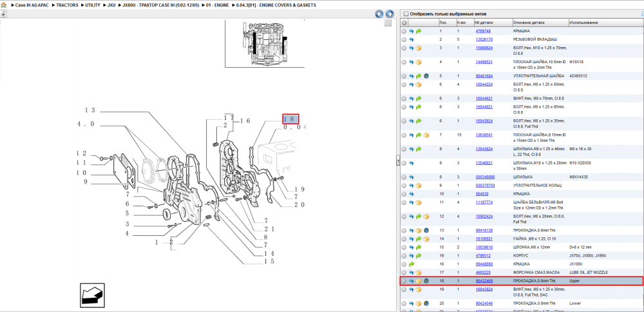Open part number link 10839610
This screenshot has height=312, width=644.
tap(484, 248)
